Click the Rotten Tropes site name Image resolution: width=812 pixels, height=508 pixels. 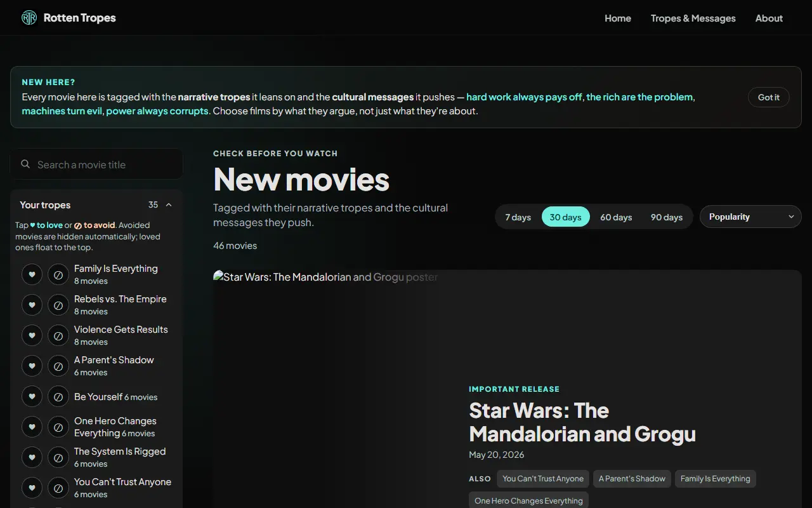[79, 18]
